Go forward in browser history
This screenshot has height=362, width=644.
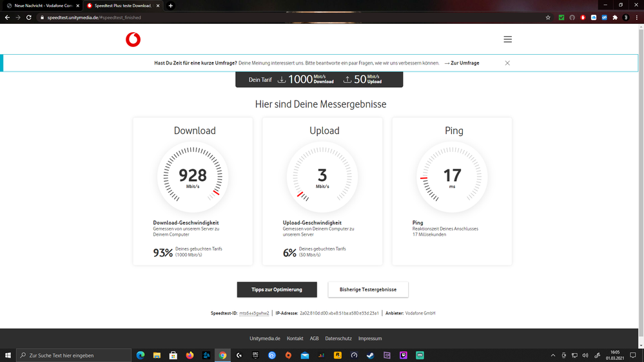point(17,17)
